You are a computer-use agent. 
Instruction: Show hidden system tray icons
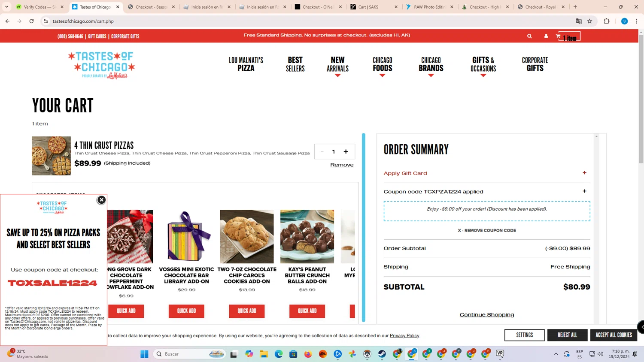556,354
